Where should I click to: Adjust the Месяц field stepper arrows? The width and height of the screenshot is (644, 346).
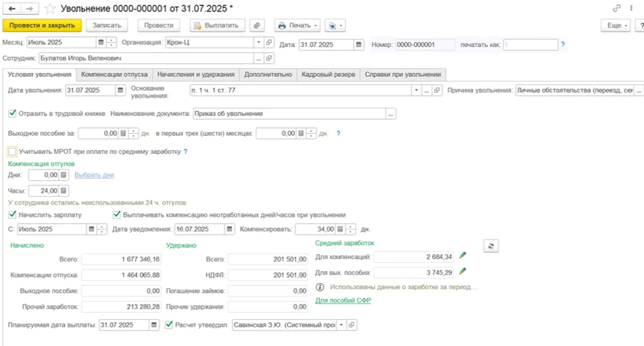click(x=111, y=42)
